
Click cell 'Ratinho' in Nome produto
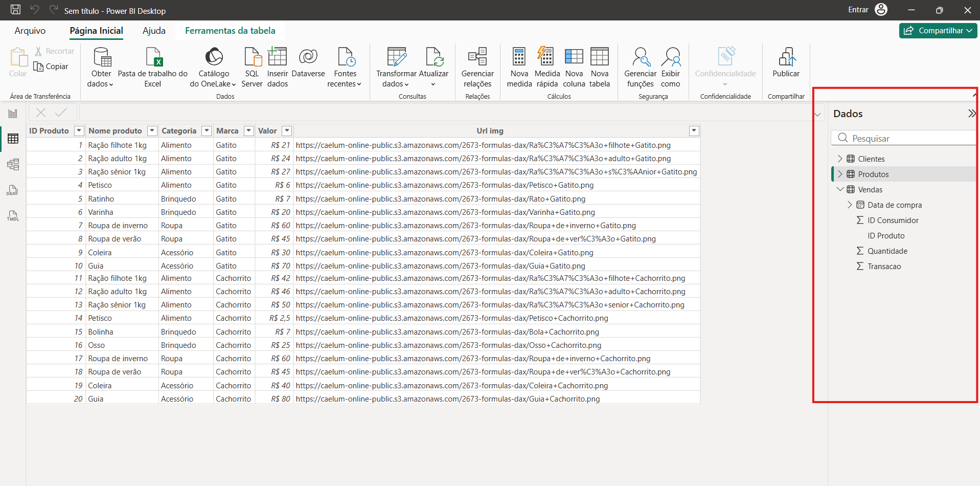[x=122, y=198]
